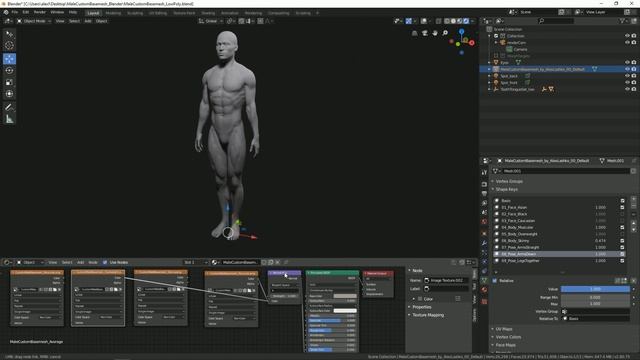Activate the Scale tool in viewport toolbar
Screen dimensions: 640x360
click(x=9, y=82)
